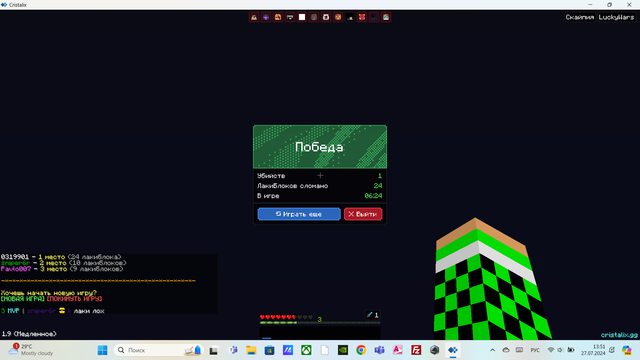640x360 pixels.
Task: Click the green experience progress bar
Action: coord(320,323)
